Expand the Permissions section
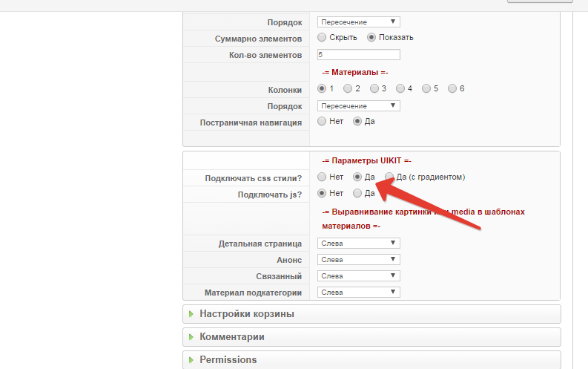The width and height of the screenshot is (588, 369). pyautogui.click(x=228, y=360)
